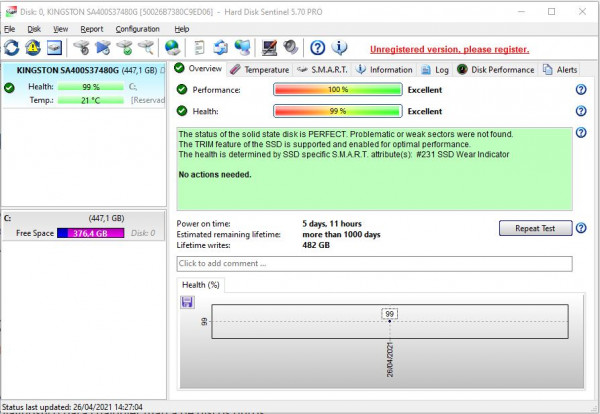
Task: Switch to the Alerts tab
Action: point(560,70)
